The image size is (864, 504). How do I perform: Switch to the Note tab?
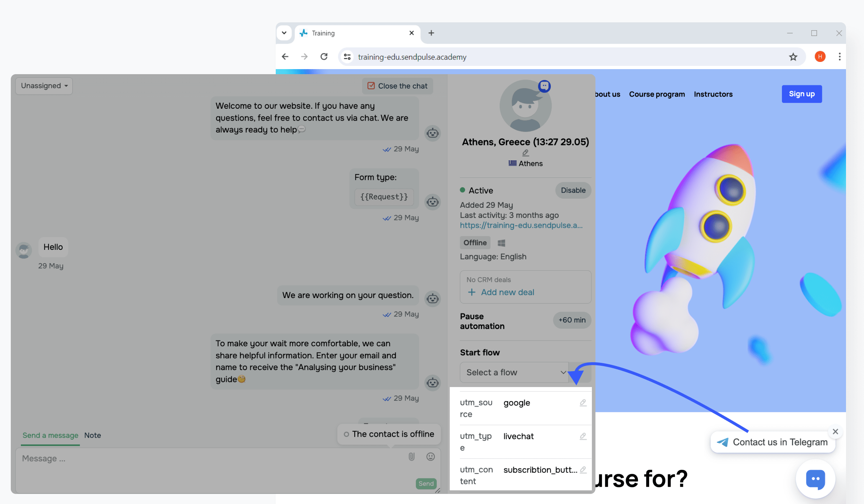point(93,435)
